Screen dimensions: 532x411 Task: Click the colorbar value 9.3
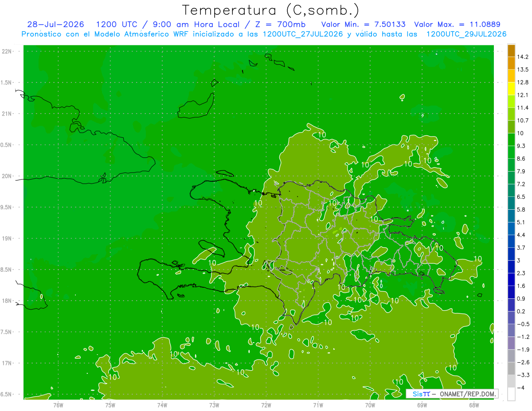pos(521,146)
